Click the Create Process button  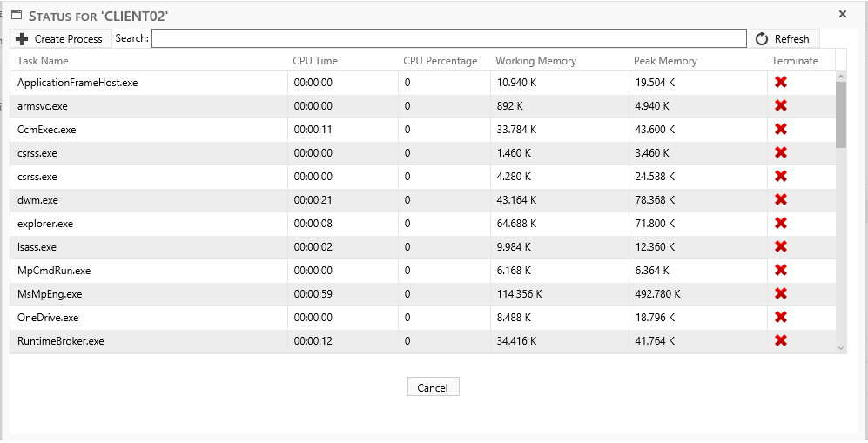[x=60, y=39]
